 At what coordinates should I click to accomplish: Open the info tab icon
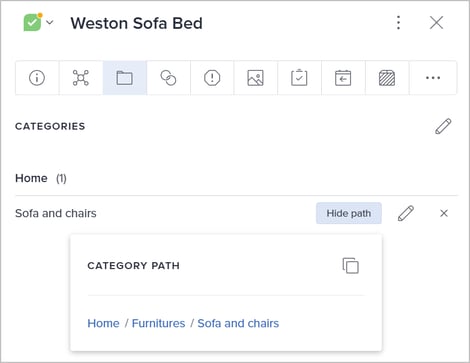click(x=37, y=78)
